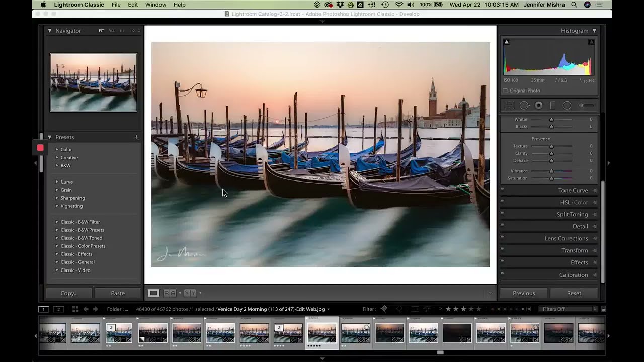
Task: Filter by flagged photos icon
Action: point(384,309)
